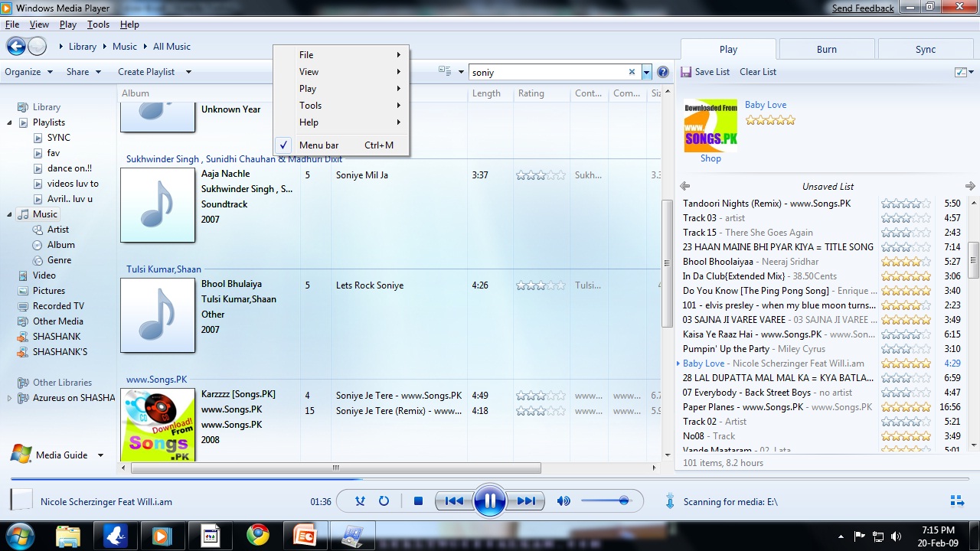Open Google Chrome from the taskbar
The image size is (980, 551).
pyautogui.click(x=257, y=535)
